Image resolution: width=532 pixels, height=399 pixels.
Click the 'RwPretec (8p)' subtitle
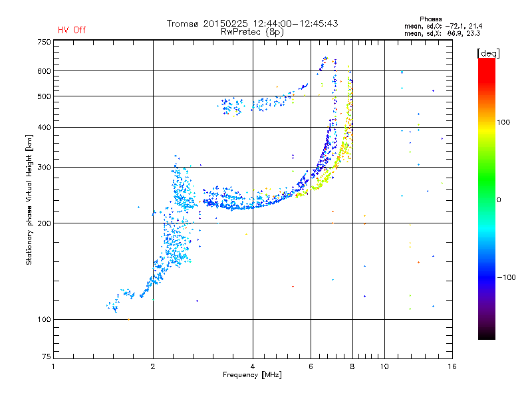click(252, 32)
